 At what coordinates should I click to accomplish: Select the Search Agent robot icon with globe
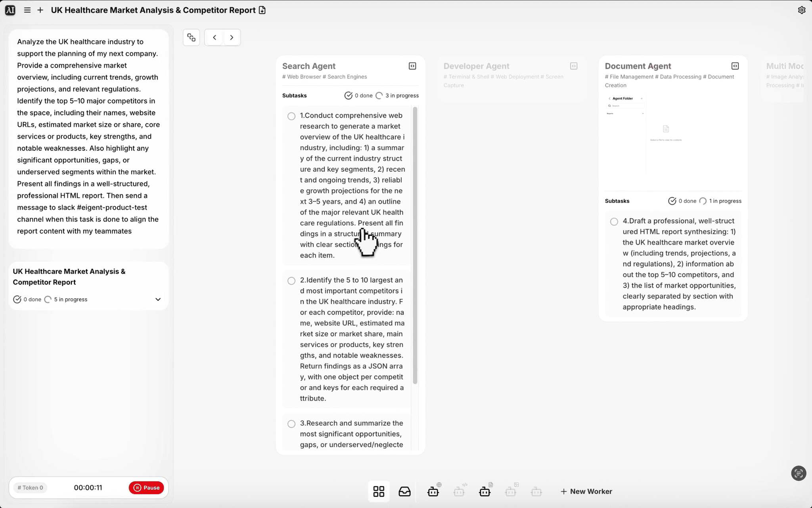(x=433, y=491)
